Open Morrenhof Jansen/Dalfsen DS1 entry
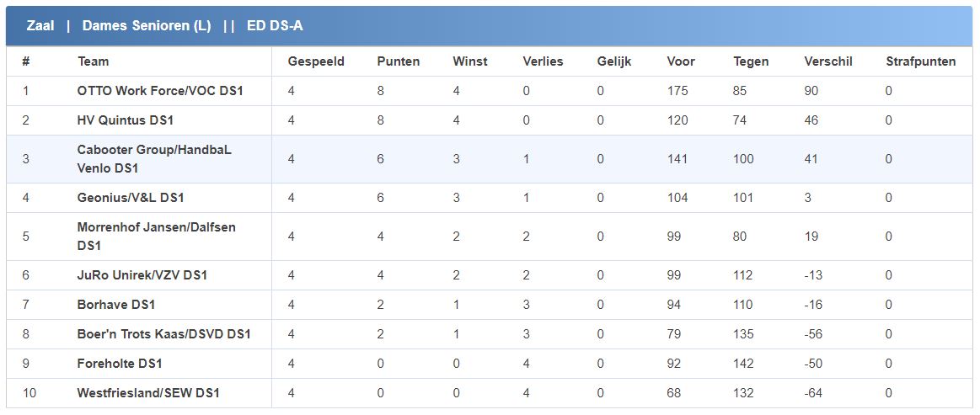 156,237
